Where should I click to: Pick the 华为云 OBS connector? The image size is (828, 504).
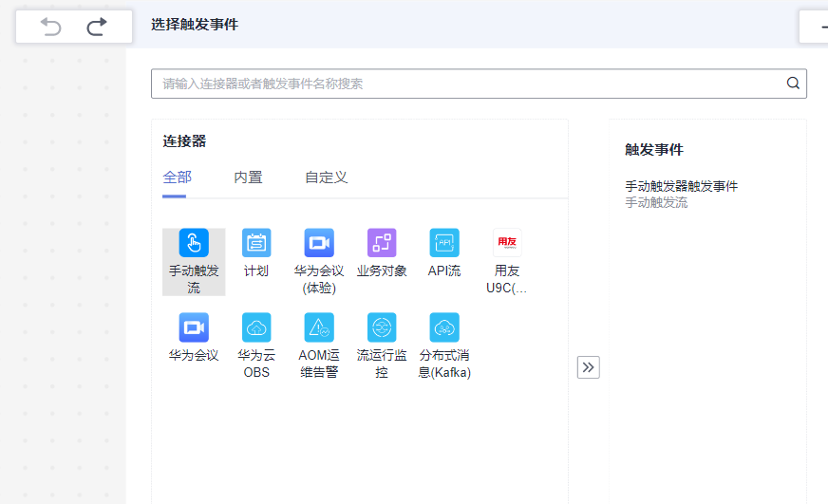coord(256,327)
